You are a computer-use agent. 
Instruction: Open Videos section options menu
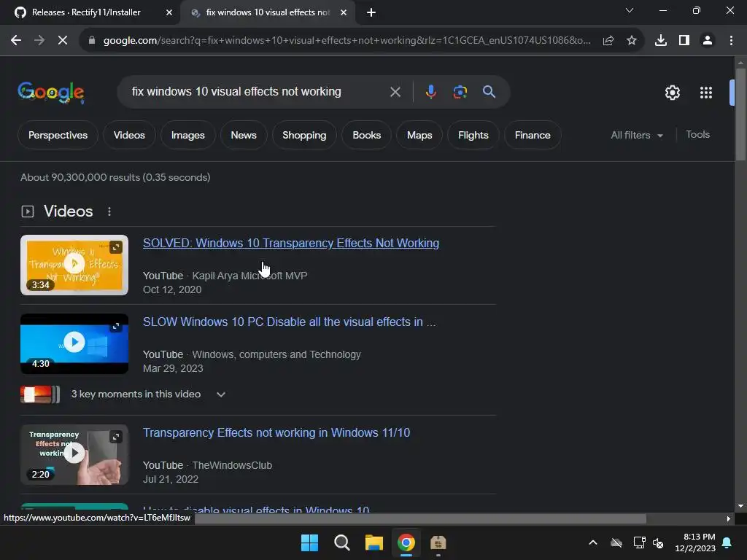pyautogui.click(x=109, y=211)
